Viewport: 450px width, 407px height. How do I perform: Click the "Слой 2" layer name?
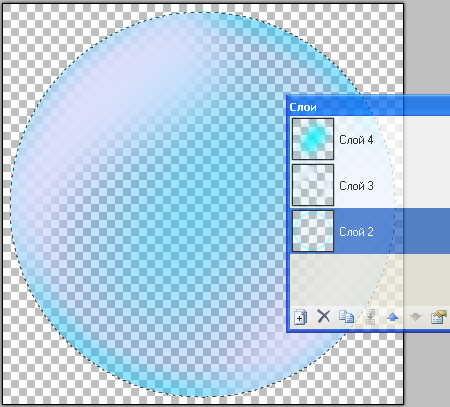(x=356, y=232)
